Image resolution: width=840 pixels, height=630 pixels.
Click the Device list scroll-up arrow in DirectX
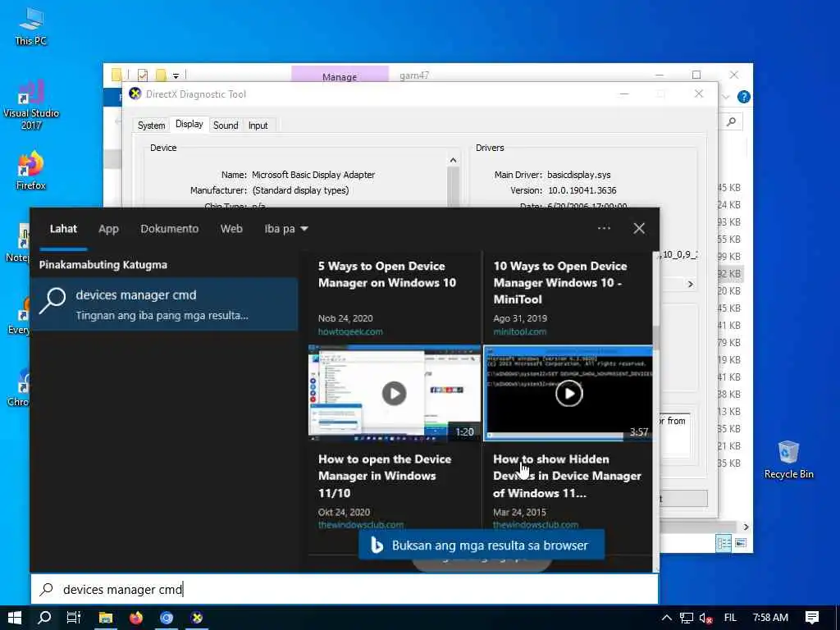point(453,160)
